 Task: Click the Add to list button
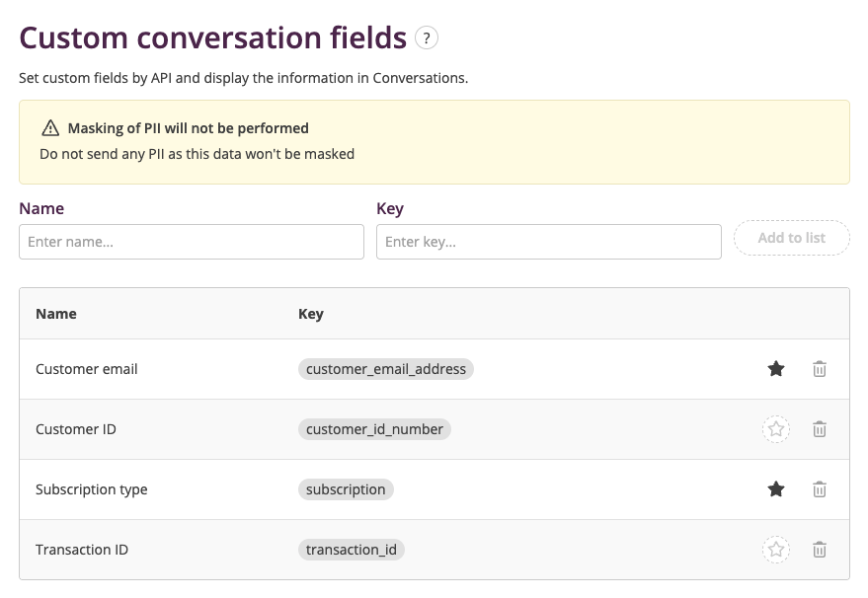click(792, 238)
